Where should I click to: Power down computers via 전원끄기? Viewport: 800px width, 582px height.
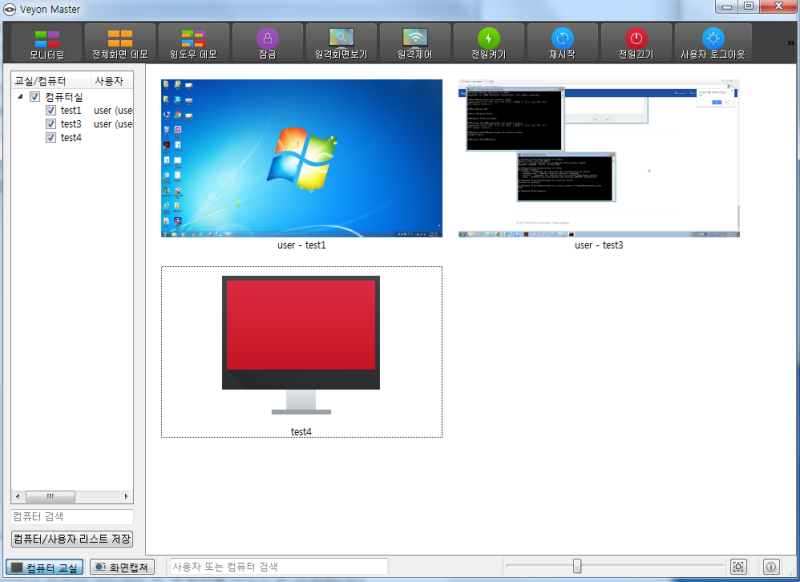click(636, 43)
